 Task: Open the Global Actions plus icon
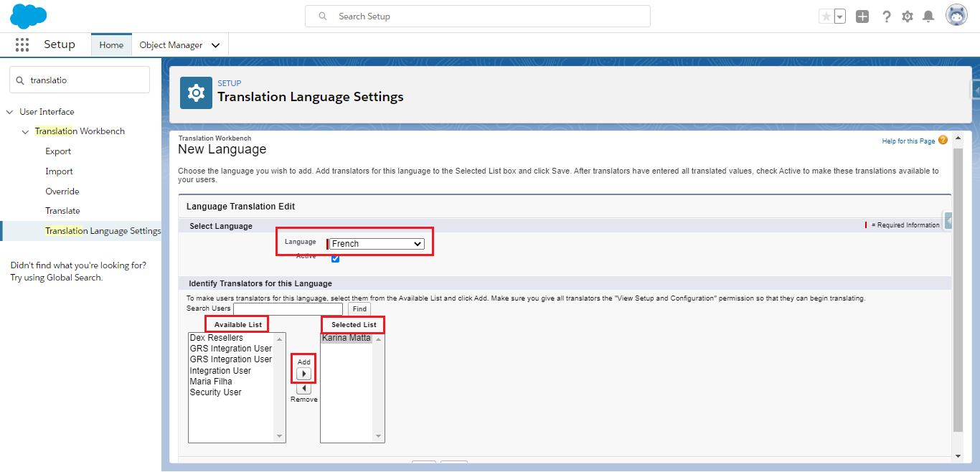[x=862, y=16]
